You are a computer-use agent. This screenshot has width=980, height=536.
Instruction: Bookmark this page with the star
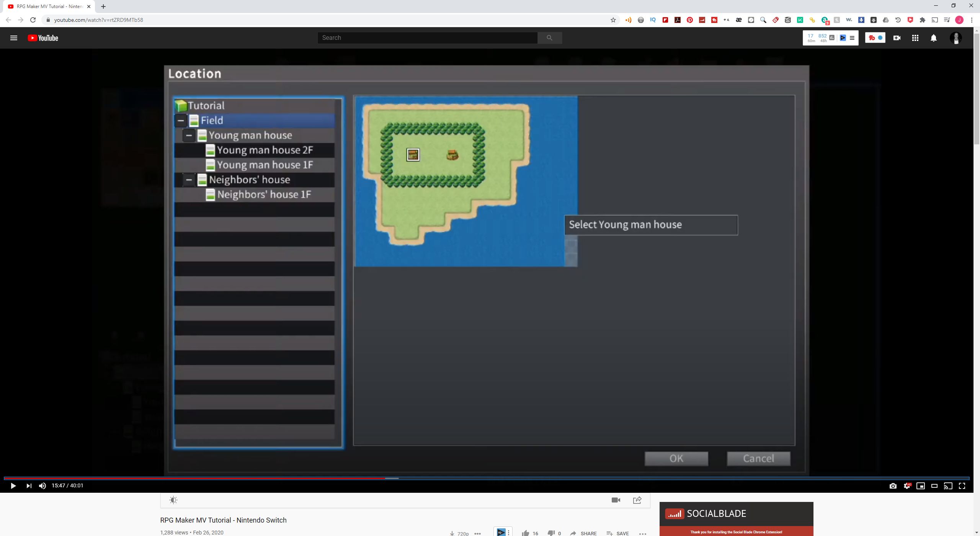click(x=613, y=20)
